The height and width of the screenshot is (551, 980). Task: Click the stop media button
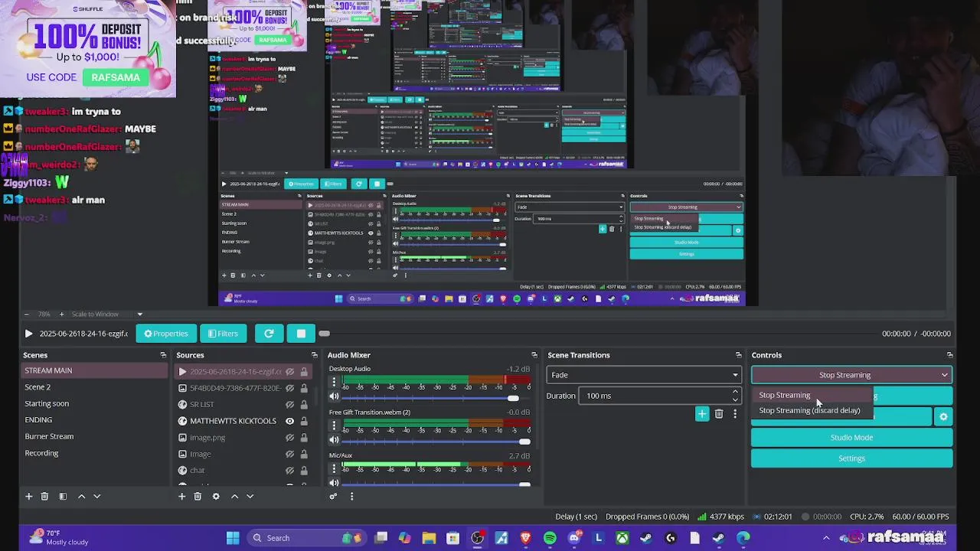click(301, 334)
